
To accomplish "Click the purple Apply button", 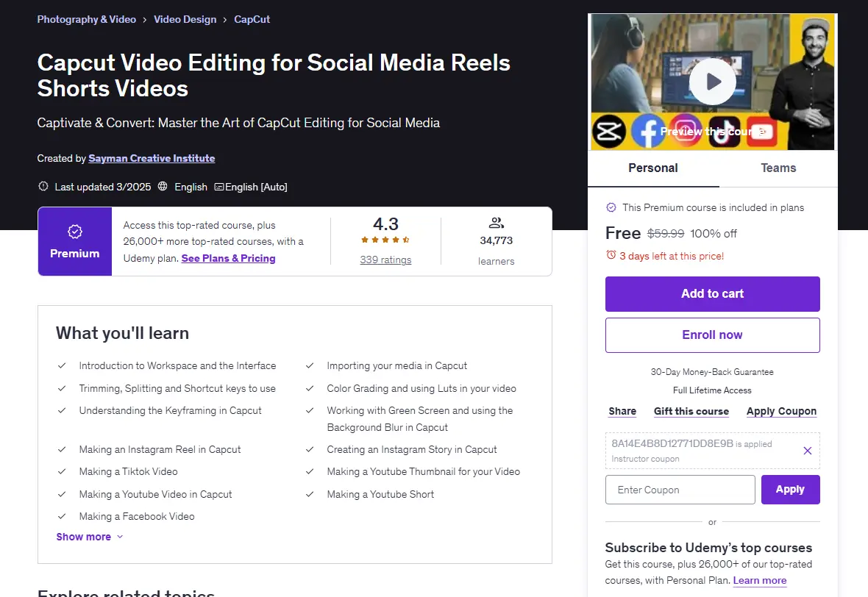I will [x=790, y=490].
